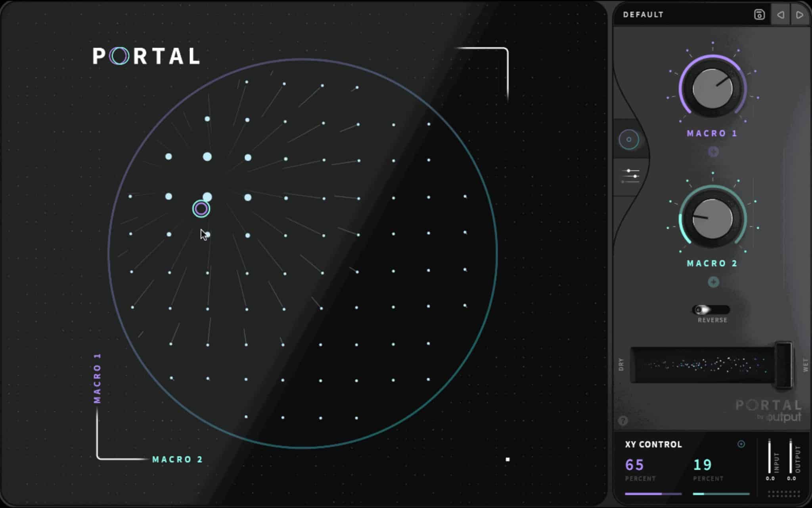Click the Macro 2 knob
This screenshot has width=812, height=508.
pyautogui.click(x=712, y=218)
